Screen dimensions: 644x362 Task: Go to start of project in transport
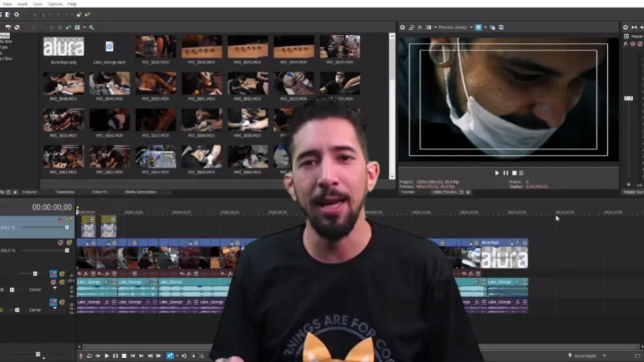coord(133,356)
